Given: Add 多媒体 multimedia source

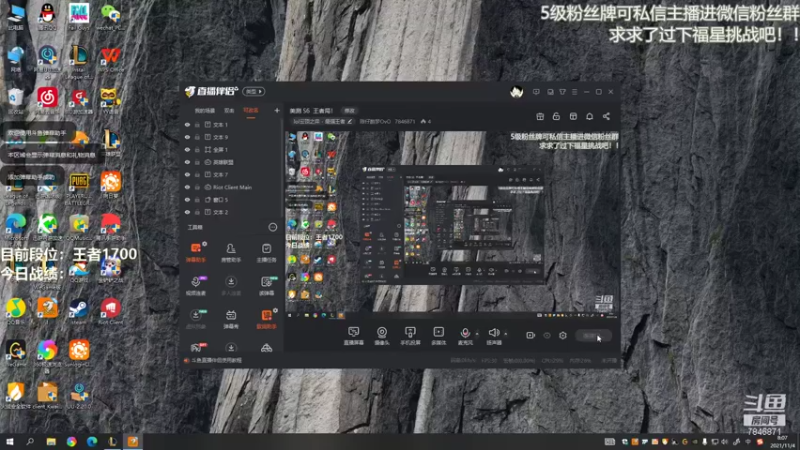Looking at the screenshot, I should (x=438, y=336).
